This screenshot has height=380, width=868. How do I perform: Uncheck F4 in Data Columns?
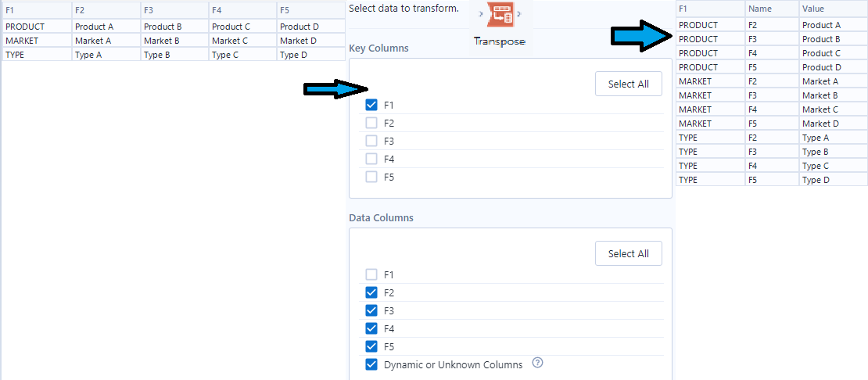point(371,328)
